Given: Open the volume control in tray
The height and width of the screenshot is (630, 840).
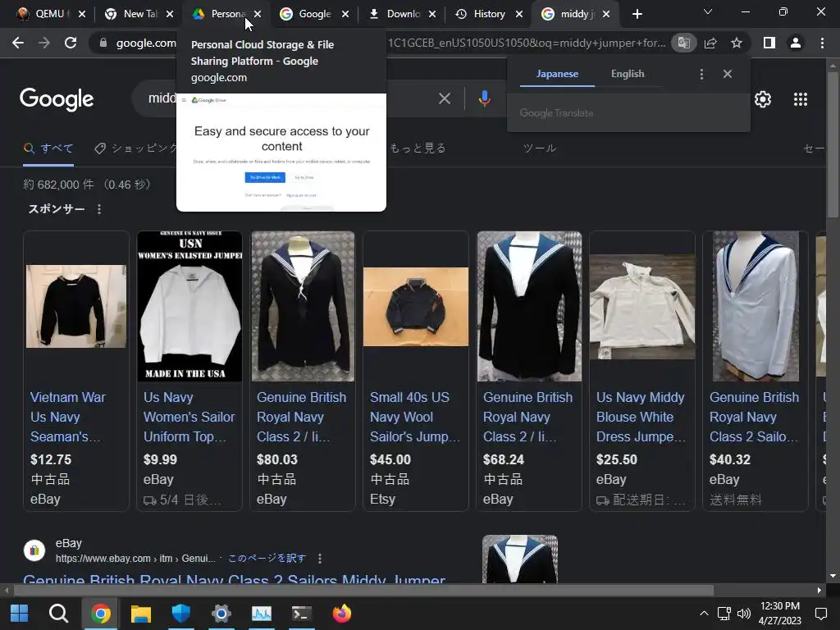Looking at the screenshot, I should [x=743, y=614].
